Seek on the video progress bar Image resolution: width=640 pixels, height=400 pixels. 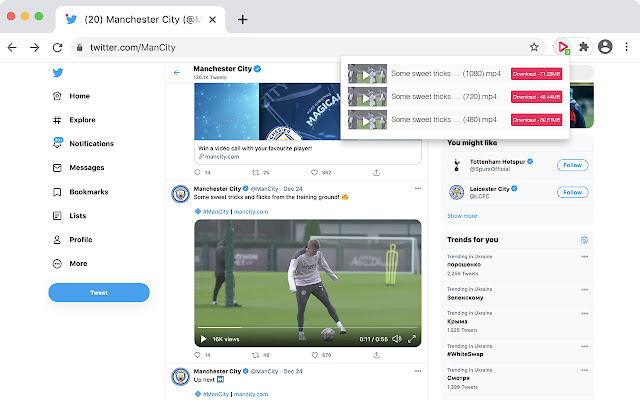point(308,327)
